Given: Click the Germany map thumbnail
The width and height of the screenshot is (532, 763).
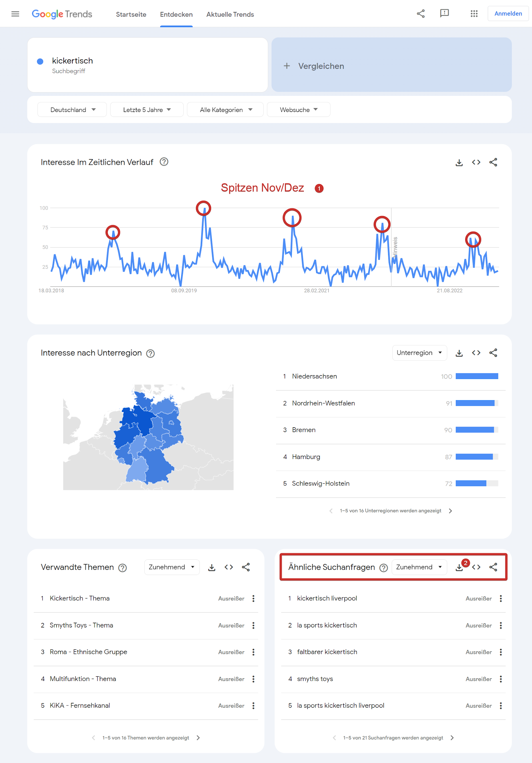Looking at the screenshot, I should 148,437.
